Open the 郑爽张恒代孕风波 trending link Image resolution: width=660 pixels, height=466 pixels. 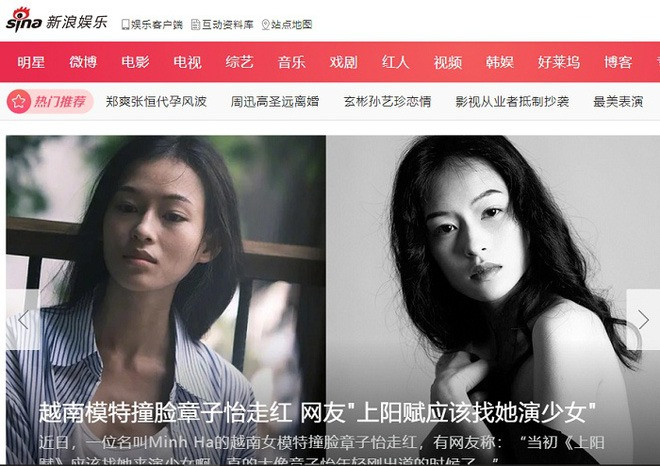pyautogui.click(x=156, y=101)
